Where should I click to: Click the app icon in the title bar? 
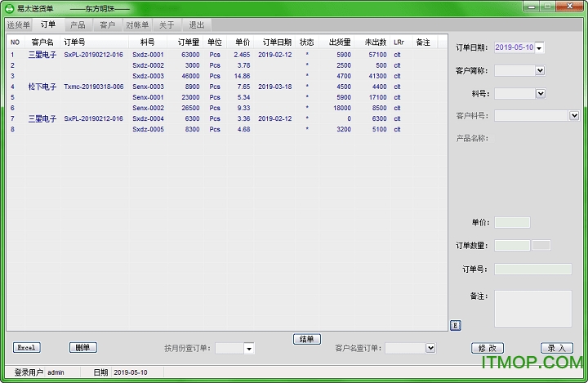click(x=9, y=7)
